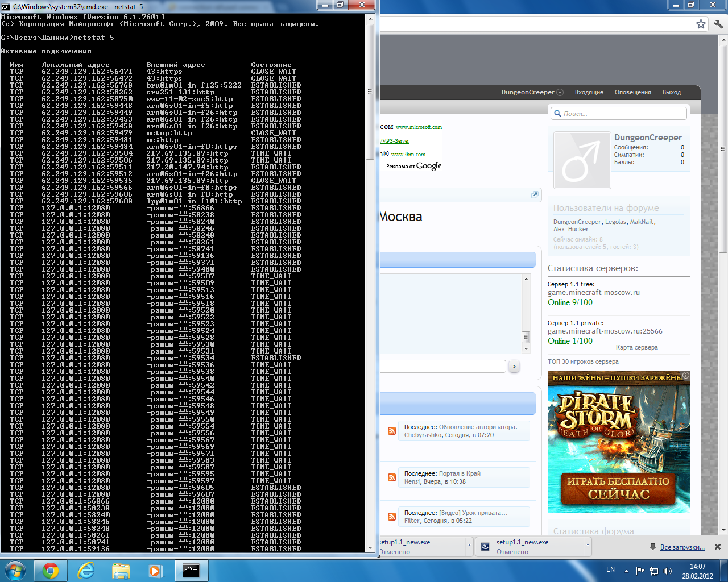The height and width of the screenshot is (582, 728).
Task: Click the volume speaker icon in system tray
Action: coord(668,571)
